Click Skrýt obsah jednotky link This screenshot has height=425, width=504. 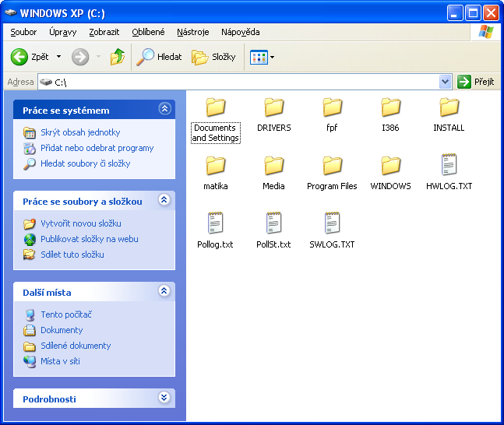pyautogui.click(x=80, y=132)
